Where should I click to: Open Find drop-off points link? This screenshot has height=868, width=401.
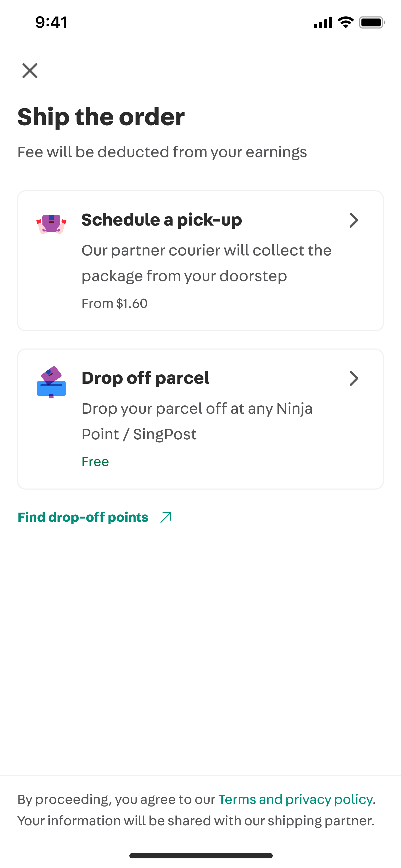[83, 517]
